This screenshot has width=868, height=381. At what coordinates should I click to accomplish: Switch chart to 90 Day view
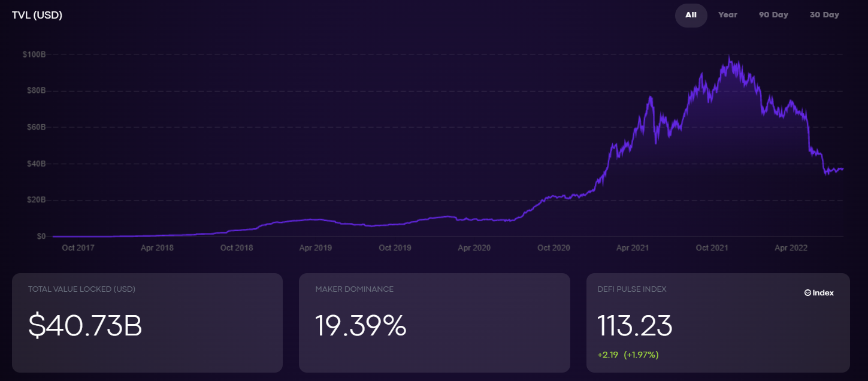pos(773,15)
